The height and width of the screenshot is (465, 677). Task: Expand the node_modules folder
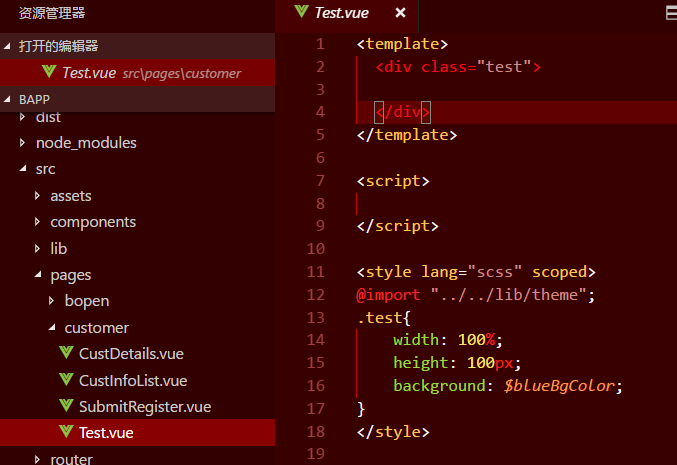[x=22, y=142]
